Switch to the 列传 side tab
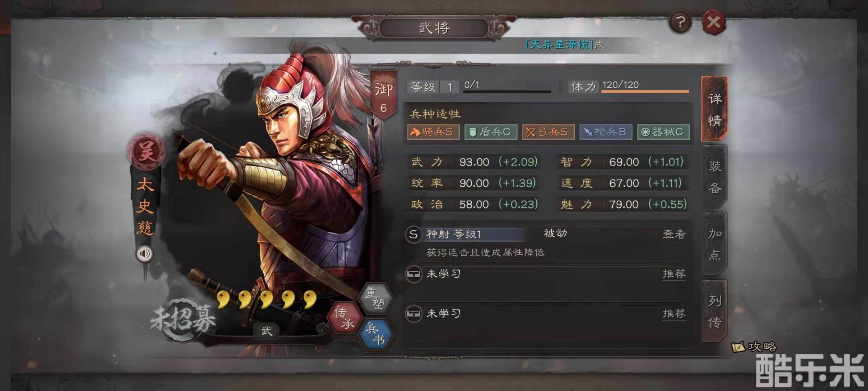The height and width of the screenshot is (391, 868). point(714,311)
